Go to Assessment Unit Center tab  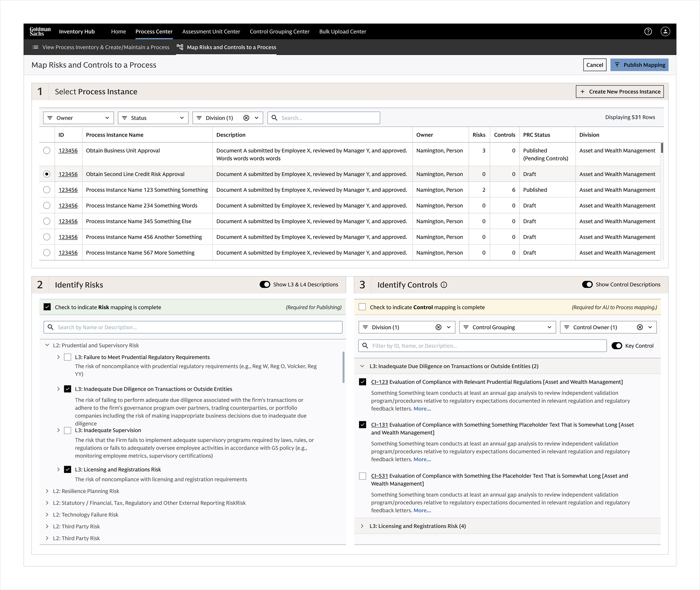tap(211, 31)
